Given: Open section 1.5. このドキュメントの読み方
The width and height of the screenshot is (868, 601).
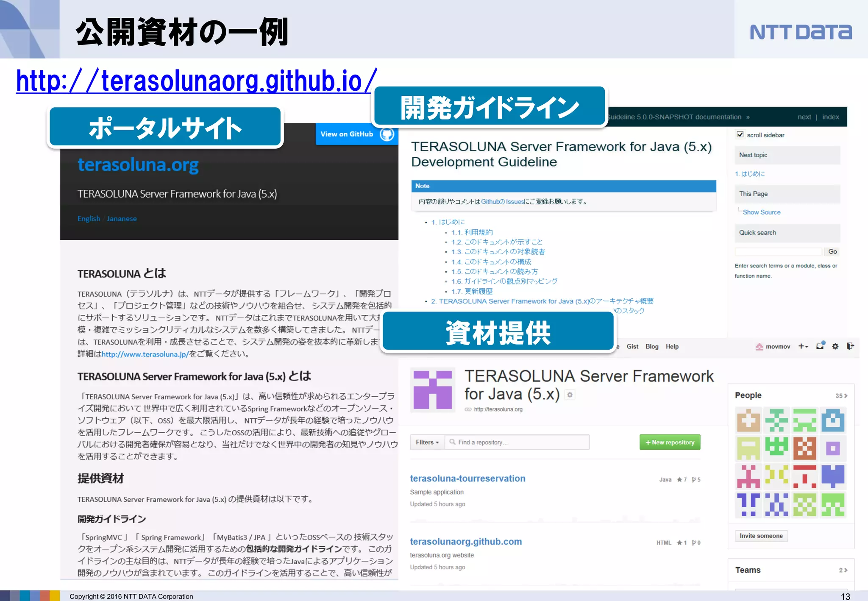Looking at the screenshot, I should (x=495, y=272).
